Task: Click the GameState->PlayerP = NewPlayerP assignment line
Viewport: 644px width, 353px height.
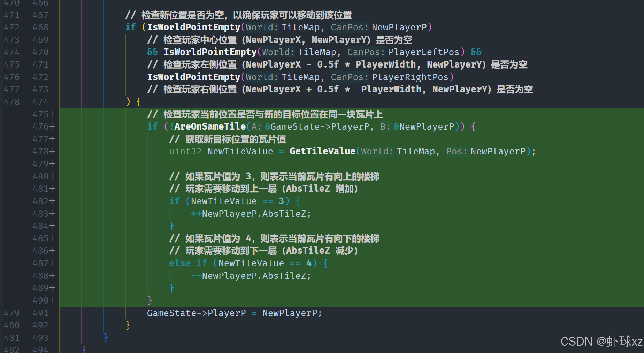Action: (235, 313)
